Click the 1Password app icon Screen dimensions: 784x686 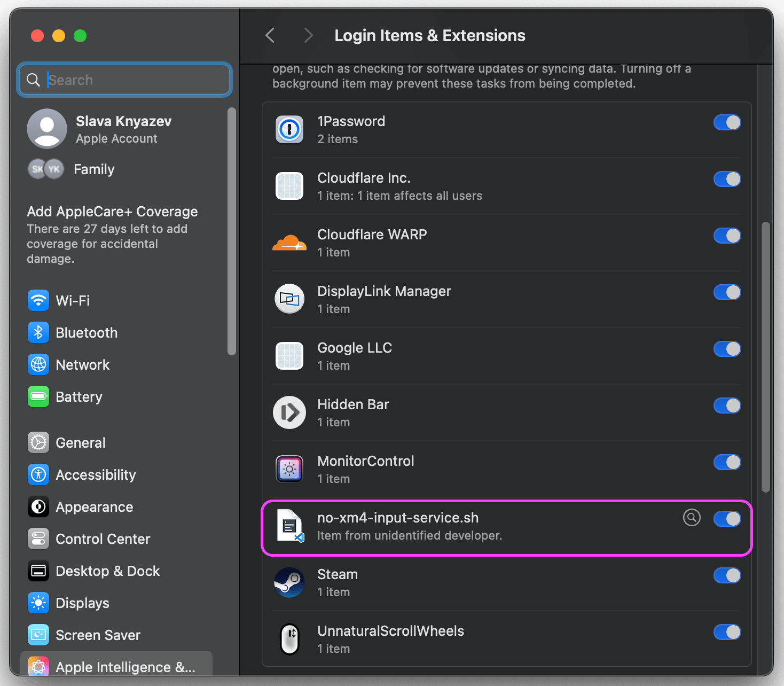click(x=289, y=129)
